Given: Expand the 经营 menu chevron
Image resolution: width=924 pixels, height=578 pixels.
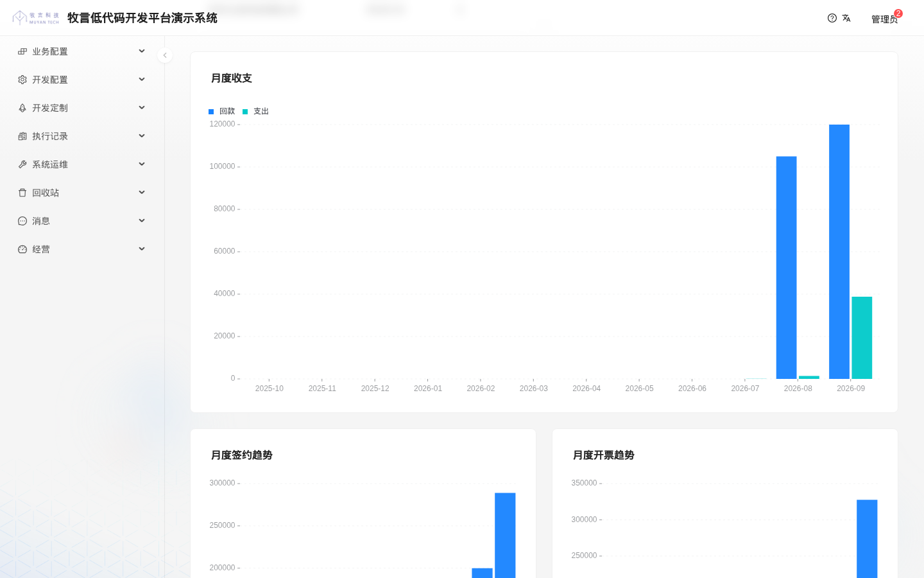Looking at the screenshot, I should (142, 249).
